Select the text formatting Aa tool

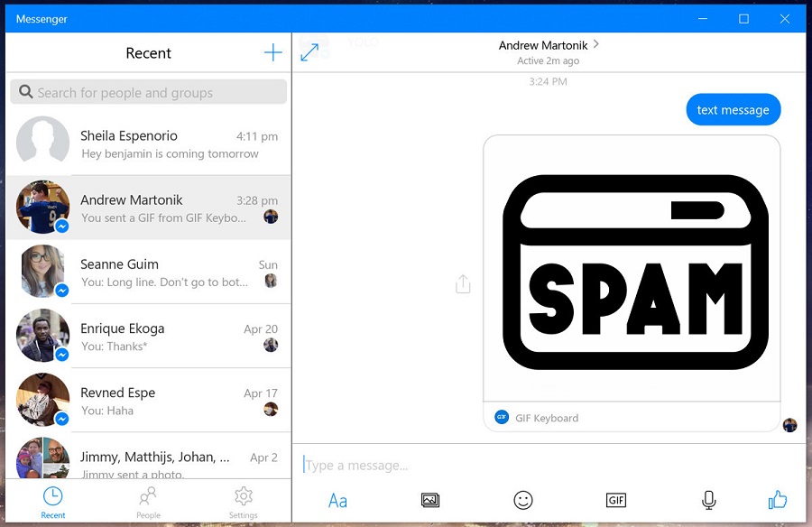tap(337, 500)
